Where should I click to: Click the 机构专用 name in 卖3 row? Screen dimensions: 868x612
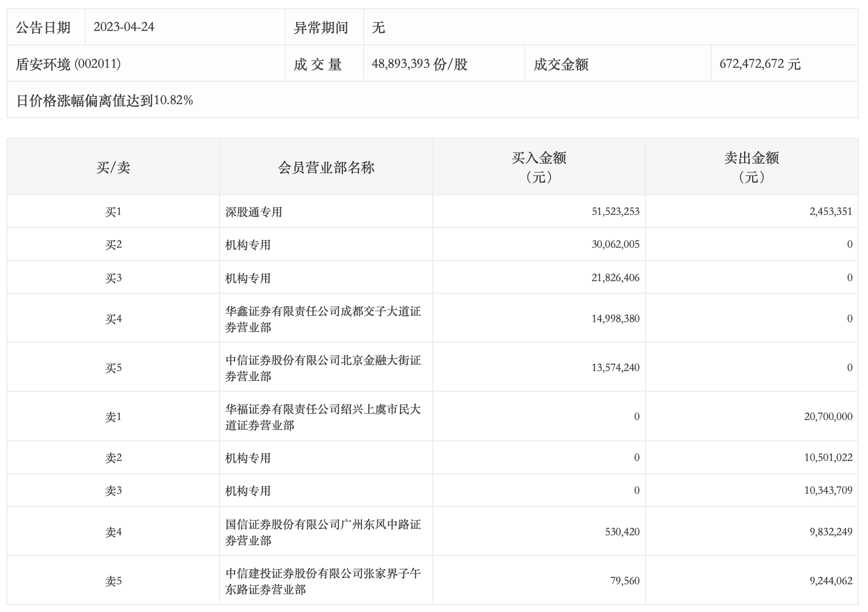[248, 491]
